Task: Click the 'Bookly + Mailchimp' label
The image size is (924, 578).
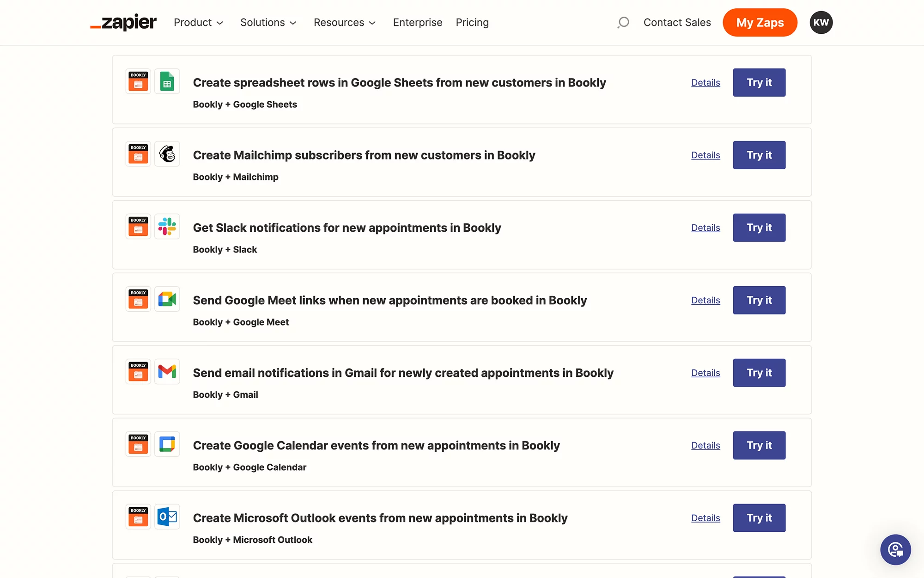Action: click(236, 177)
